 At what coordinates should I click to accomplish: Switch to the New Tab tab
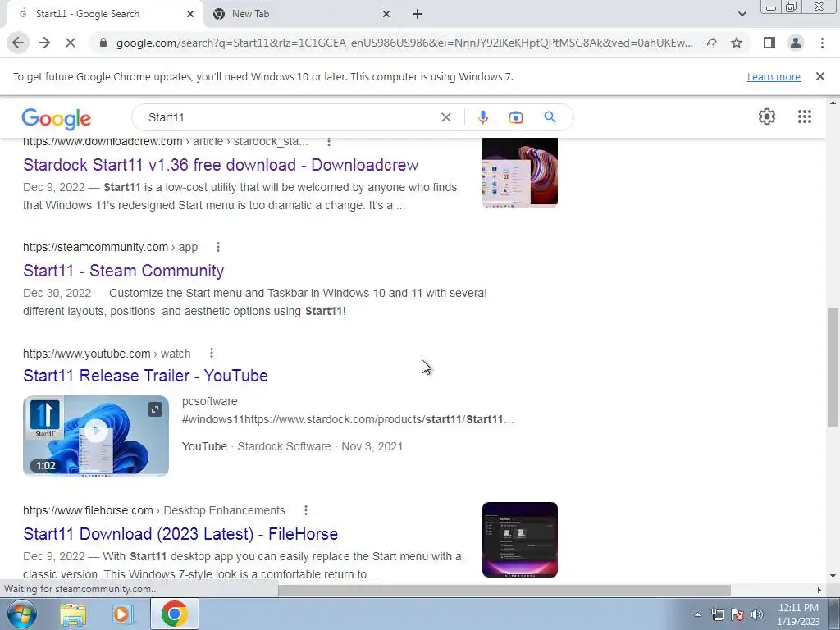[300, 14]
